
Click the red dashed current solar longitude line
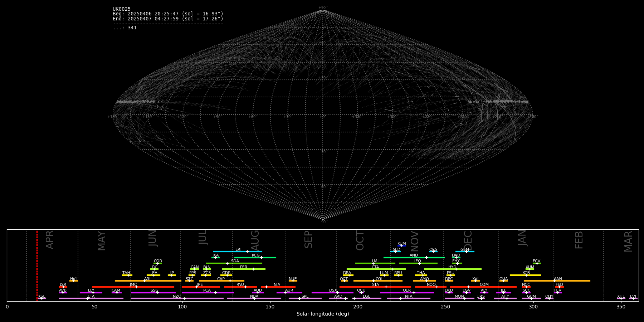click(x=37, y=265)
